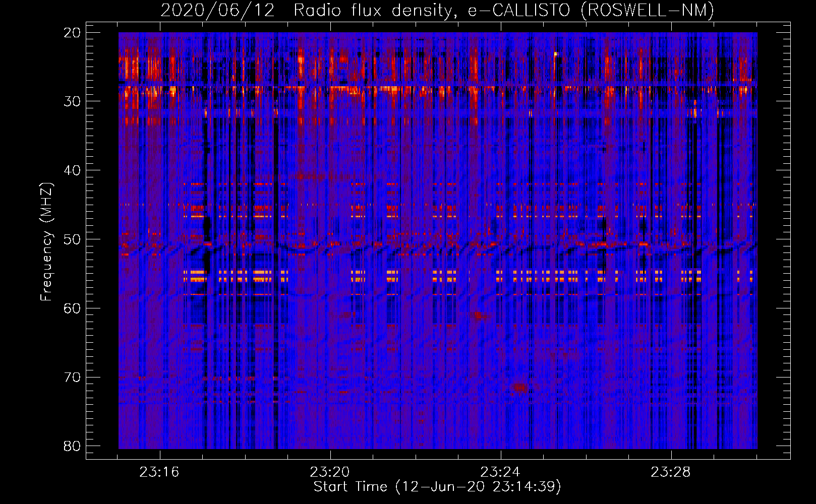Screen dimensions: 816x504
Task: Click the frequency tick label '20'
Action: tap(73, 33)
